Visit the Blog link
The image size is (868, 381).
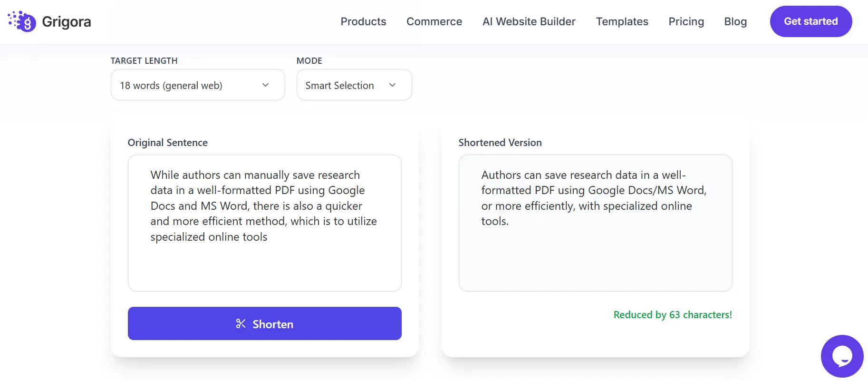[x=735, y=21]
